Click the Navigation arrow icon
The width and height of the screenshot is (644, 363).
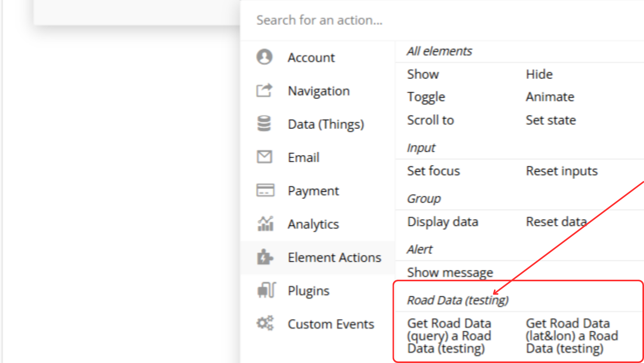(264, 90)
